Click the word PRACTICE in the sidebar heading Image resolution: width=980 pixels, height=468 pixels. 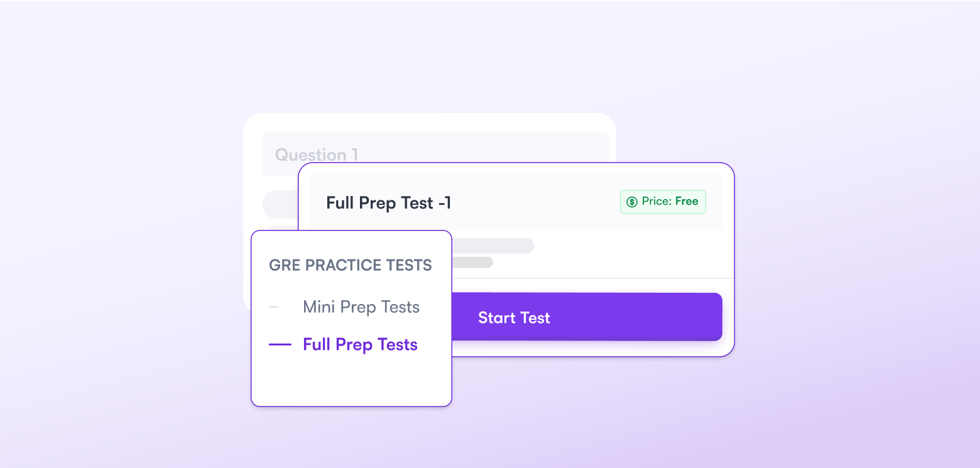click(x=351, y=265)
